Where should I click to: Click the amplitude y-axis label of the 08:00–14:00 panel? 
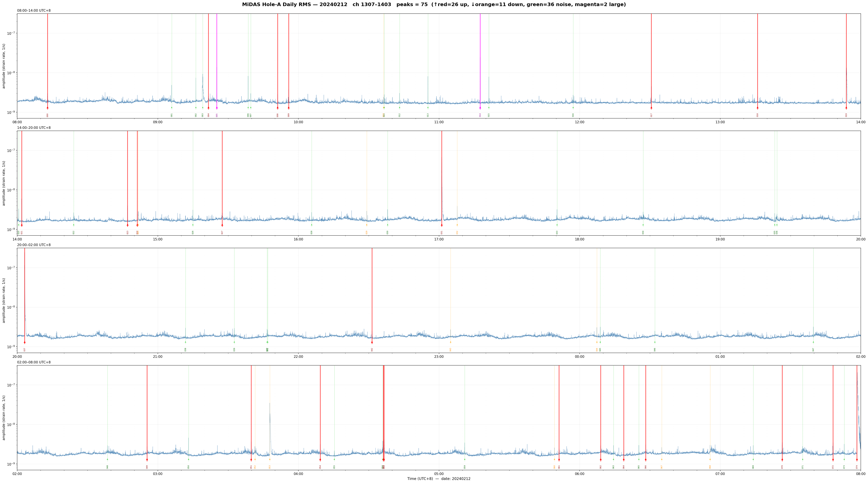click(x=4, y=66)
